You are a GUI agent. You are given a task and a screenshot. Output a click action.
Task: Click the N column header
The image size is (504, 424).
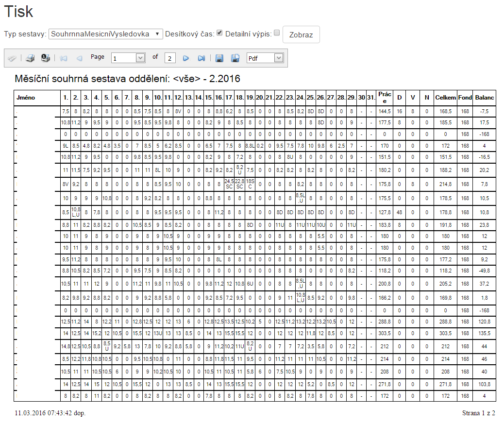427,98
